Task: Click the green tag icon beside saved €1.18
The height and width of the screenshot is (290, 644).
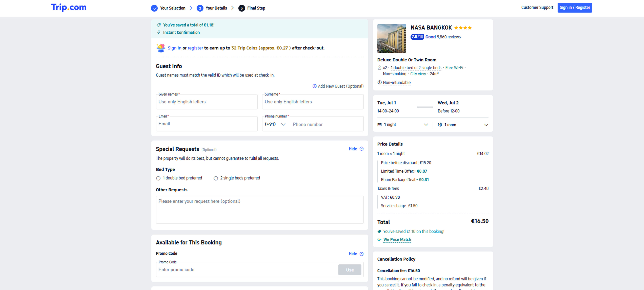Action: click(x=379, y=232)
